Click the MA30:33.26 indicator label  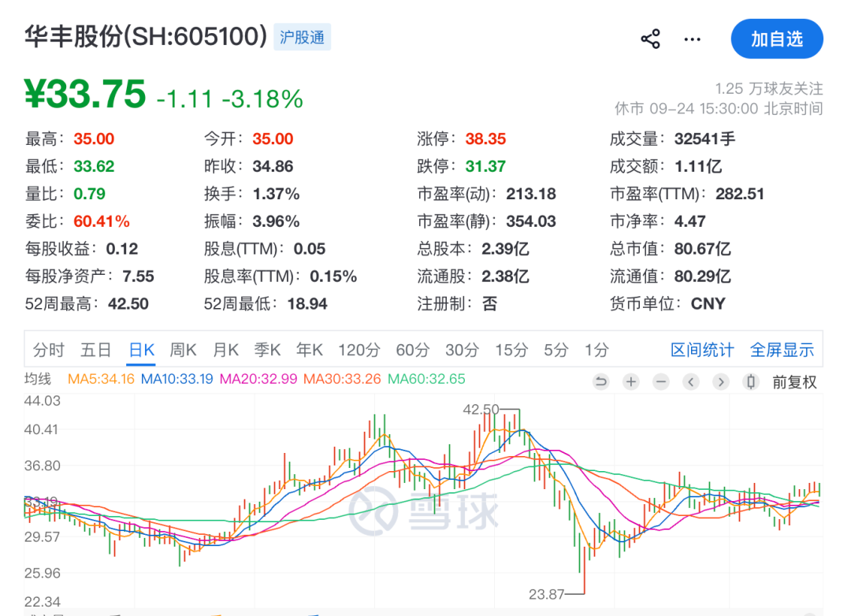tap(342, 379)
